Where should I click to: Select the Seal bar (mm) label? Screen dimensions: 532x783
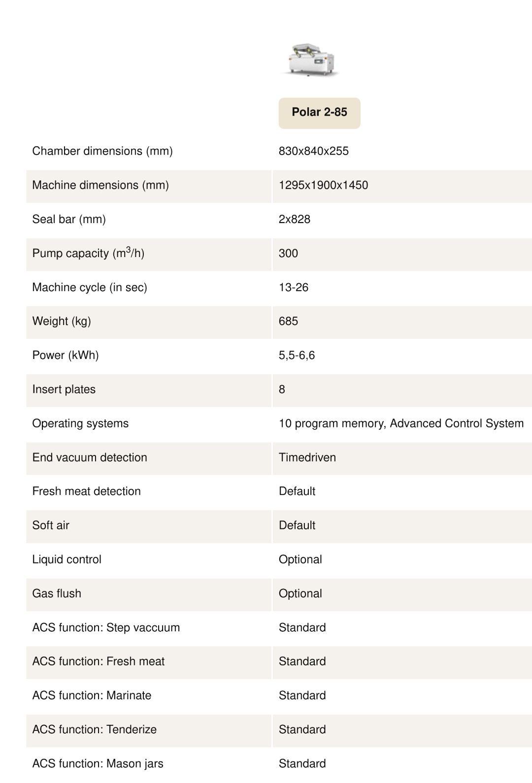tap(69, 219)
